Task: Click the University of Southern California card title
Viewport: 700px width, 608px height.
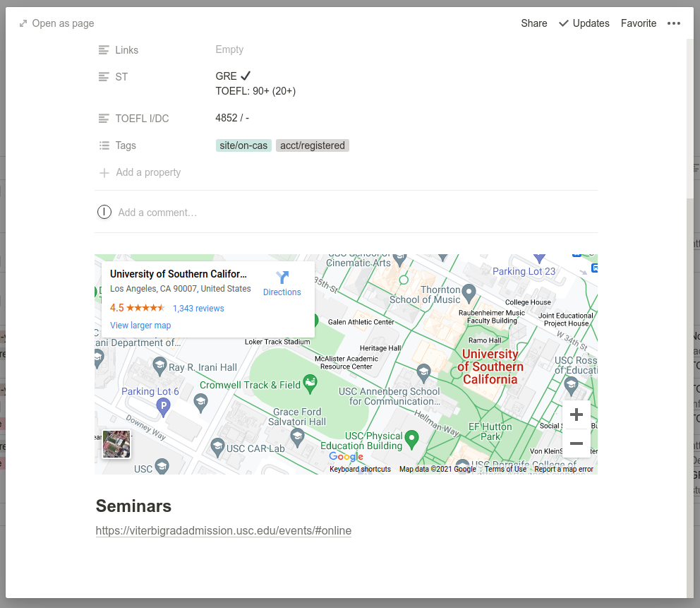Action: coord(178,274)
